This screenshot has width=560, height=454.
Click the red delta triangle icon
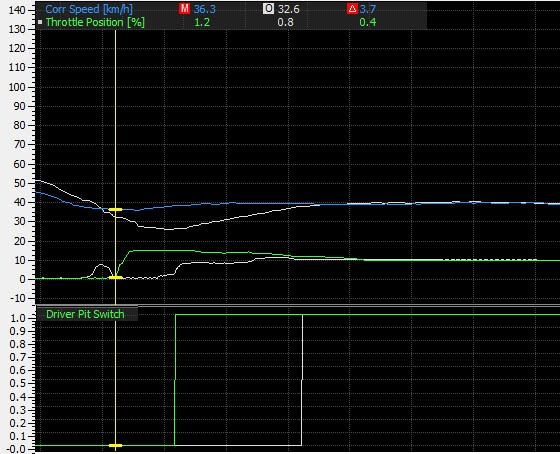point(352,9)
